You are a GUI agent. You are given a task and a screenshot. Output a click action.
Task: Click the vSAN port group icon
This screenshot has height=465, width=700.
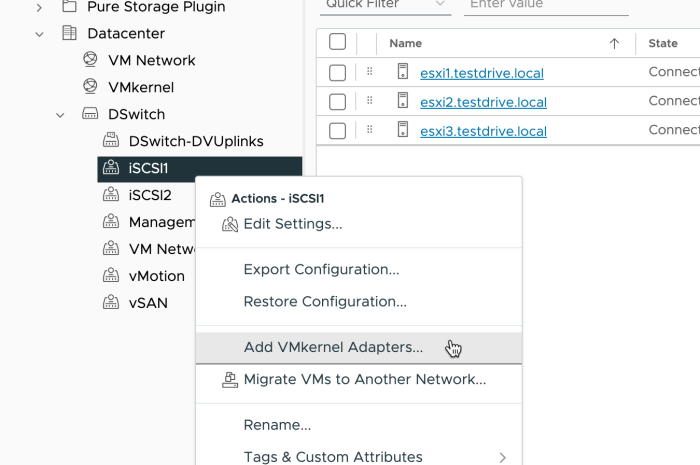click(111, 303)
